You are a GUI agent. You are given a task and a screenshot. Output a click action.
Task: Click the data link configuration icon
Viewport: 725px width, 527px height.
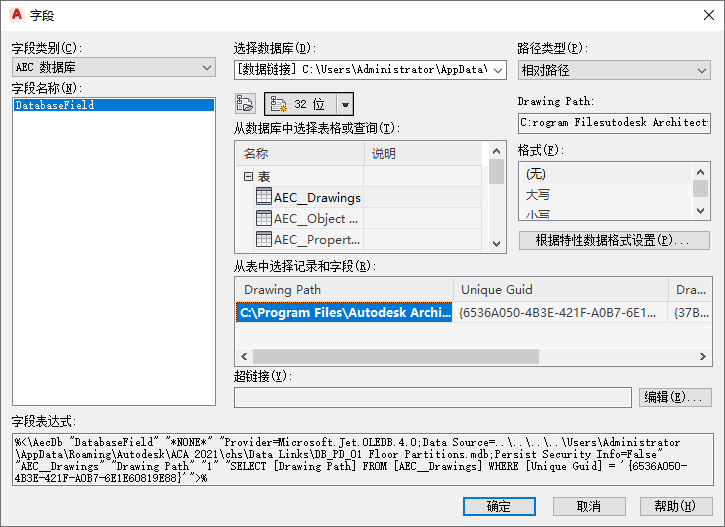pyautogui.click(x=245, y=104)
